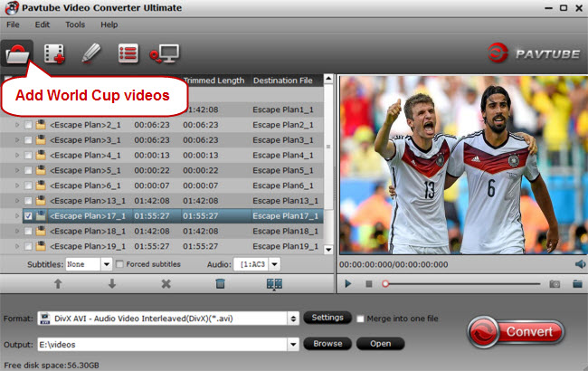Viewport: 588px width, 371px height.
Task: Click the video preview image
Action: 463,165
